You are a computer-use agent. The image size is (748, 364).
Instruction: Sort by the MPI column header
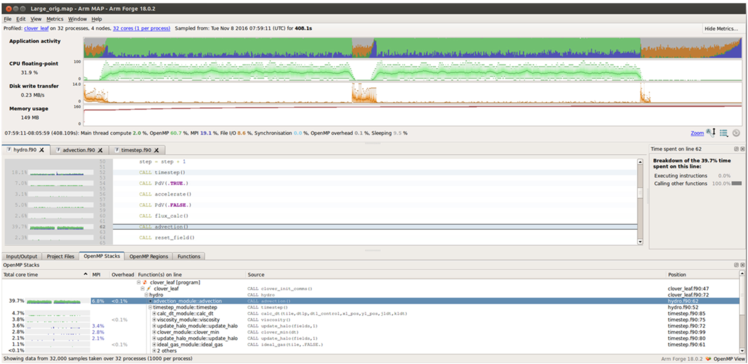100,275
